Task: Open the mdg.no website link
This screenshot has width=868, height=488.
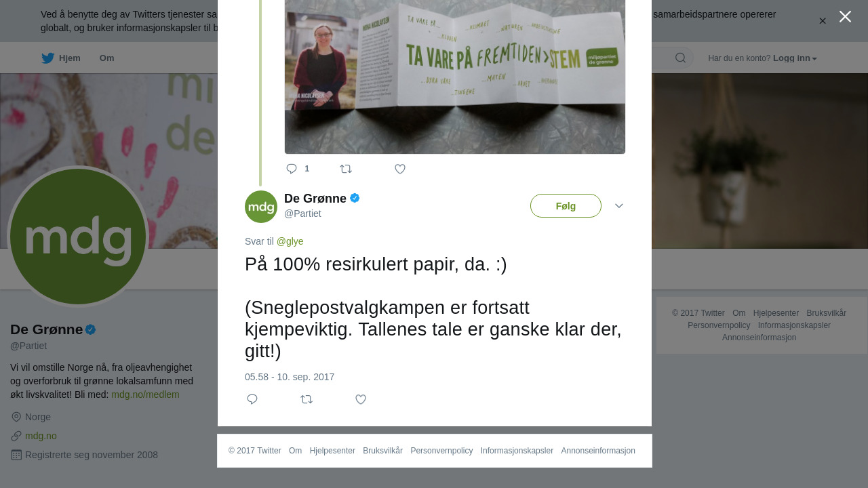Action: [41, 436]
